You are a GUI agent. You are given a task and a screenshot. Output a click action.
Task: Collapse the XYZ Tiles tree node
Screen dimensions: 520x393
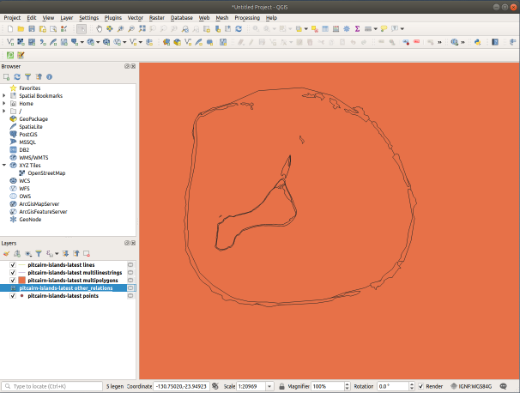point(4,165)
